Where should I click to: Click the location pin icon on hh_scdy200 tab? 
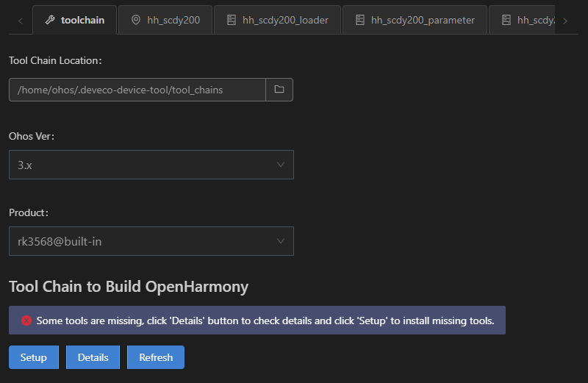pyautogui.click(x=136, y=20)
